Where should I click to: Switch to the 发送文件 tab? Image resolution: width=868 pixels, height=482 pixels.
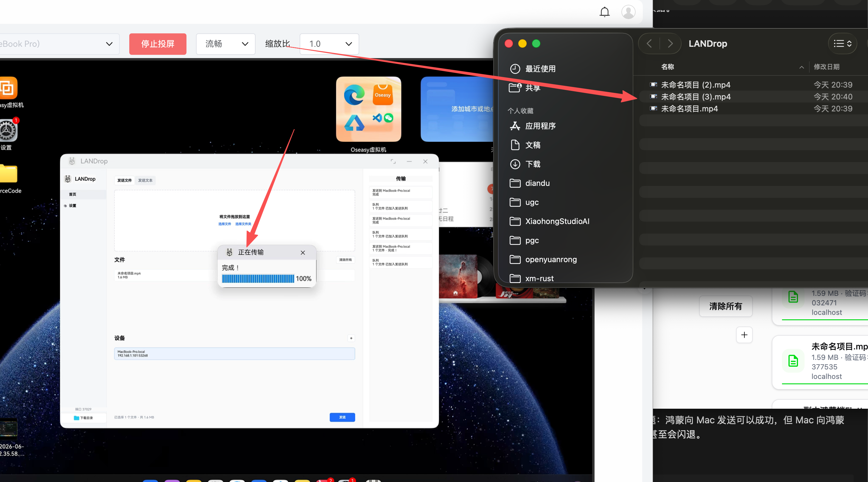125,180
